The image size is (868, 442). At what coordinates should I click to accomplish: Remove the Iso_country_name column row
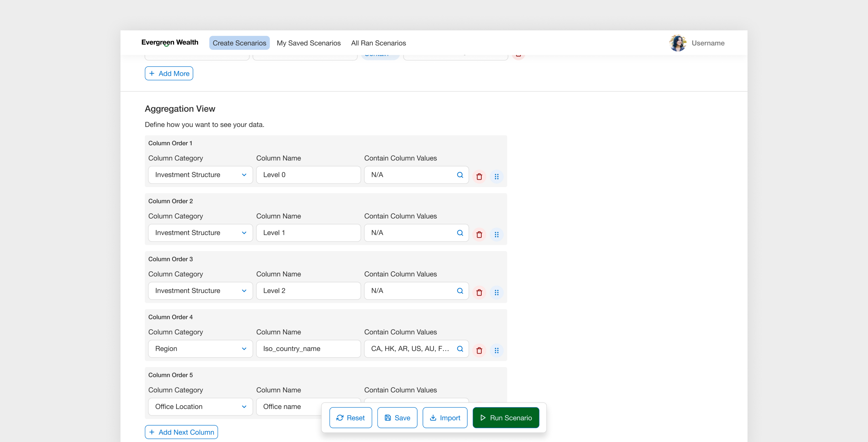[x=479, y=350]
